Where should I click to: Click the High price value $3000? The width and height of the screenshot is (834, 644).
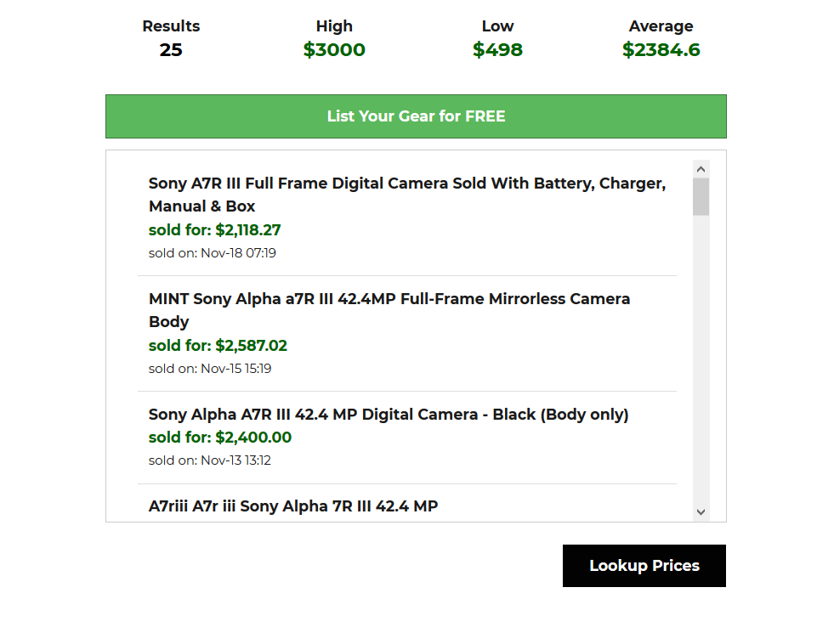[334, 50]
